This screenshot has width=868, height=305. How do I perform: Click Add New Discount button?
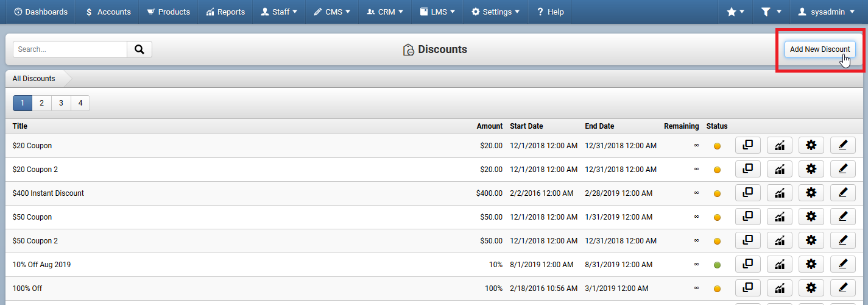[820, 49]
